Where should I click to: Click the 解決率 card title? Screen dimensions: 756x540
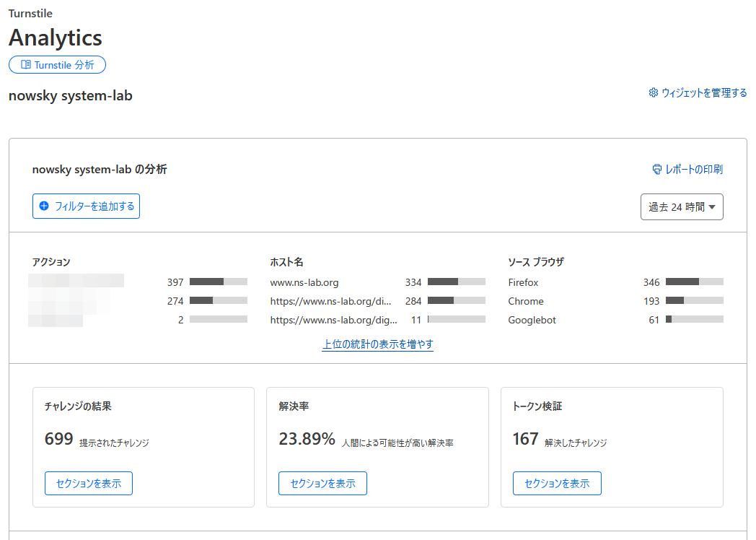click(x=294, y=406)
